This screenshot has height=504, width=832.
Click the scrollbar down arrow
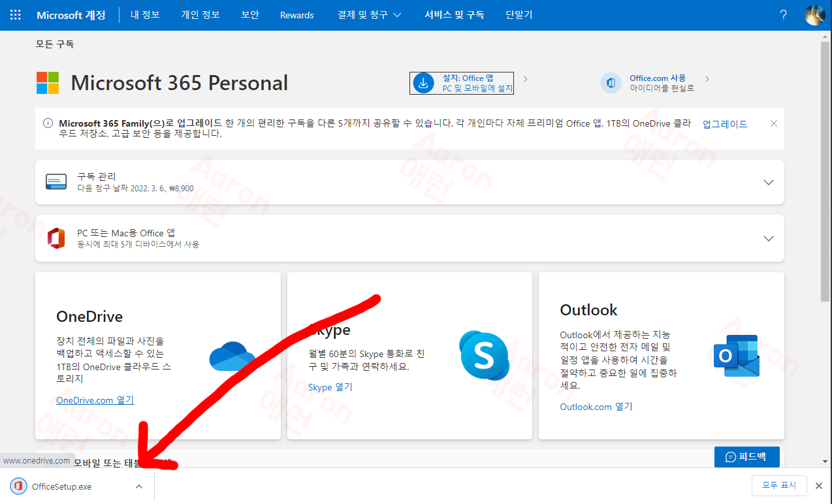(x=825, y=462)
